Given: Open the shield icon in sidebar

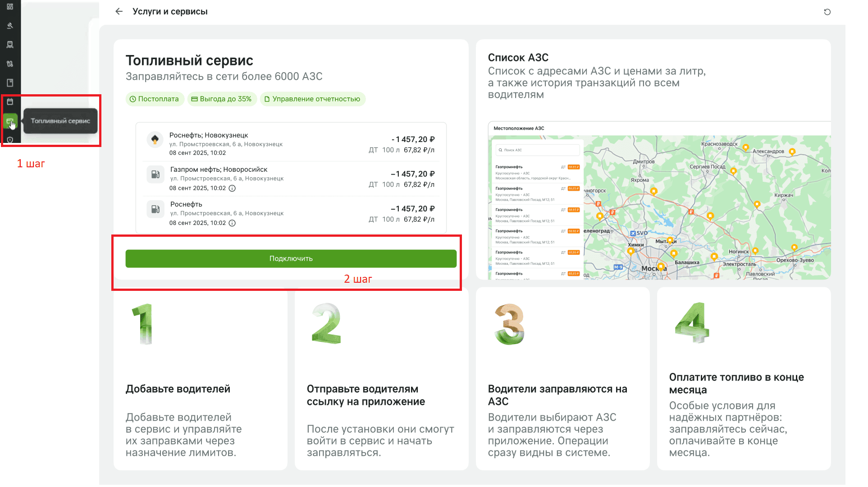Looking at the screenshot, I should point(10,140).
